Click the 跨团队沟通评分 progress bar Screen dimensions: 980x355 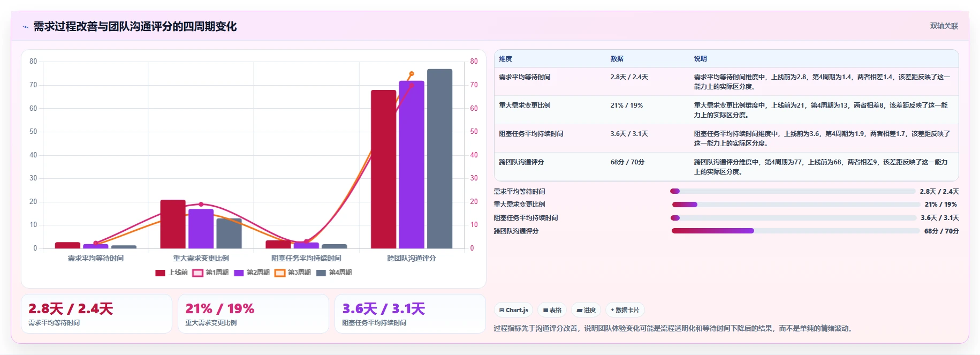[x=795, y=231]
